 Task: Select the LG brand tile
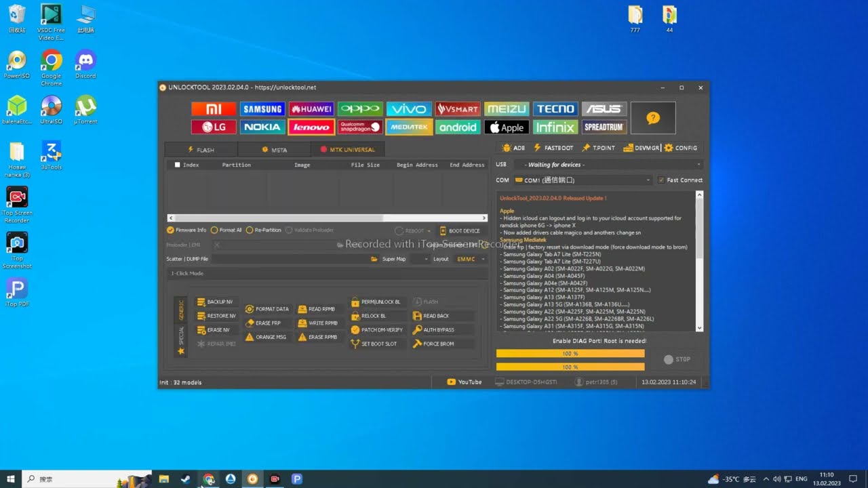tap(214, 127)
